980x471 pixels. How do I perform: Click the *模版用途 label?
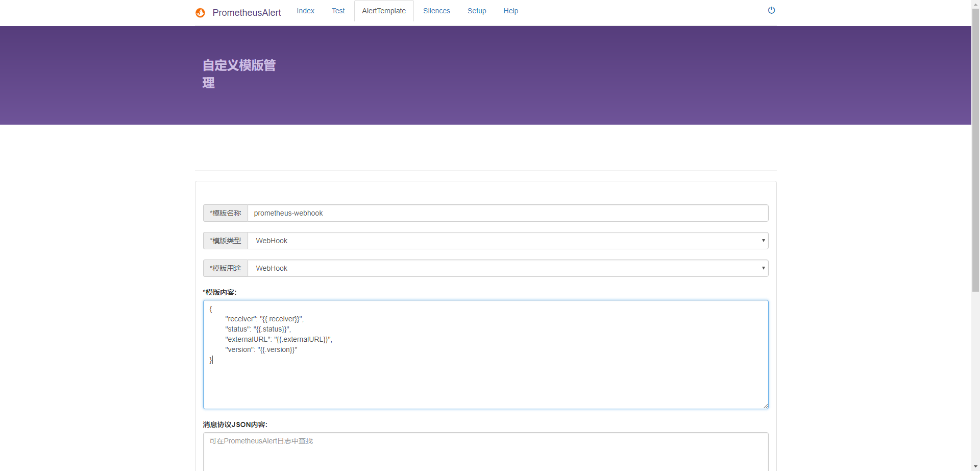tap(226, 268)
